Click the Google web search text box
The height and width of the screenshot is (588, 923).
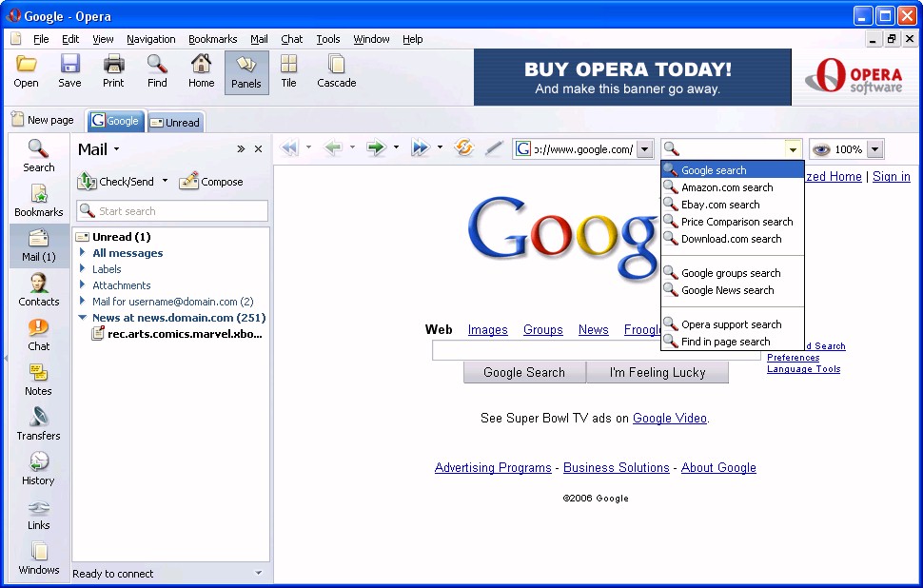[x=597, y=350]
